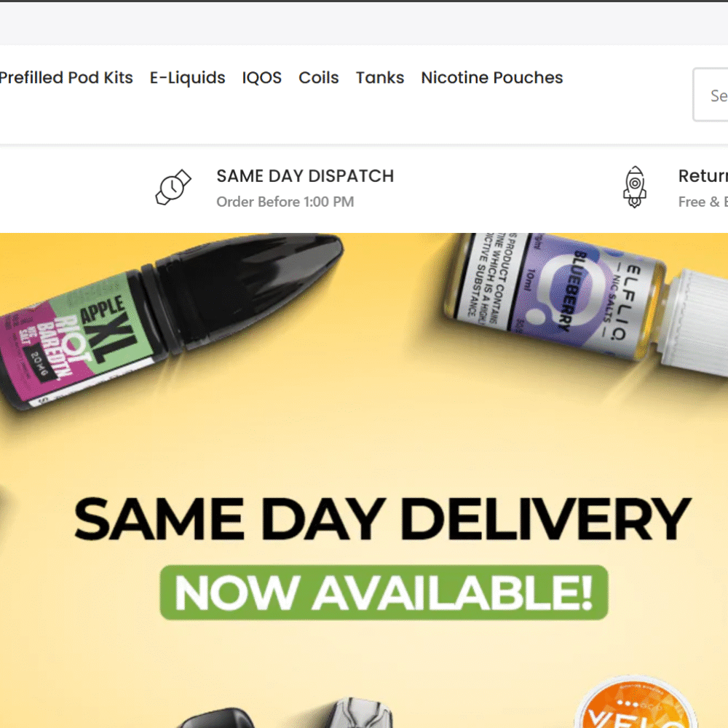Go to the IQOS category
Image resolution: width=728 pixels, height=728 pixels.
[x=262, y=78]
